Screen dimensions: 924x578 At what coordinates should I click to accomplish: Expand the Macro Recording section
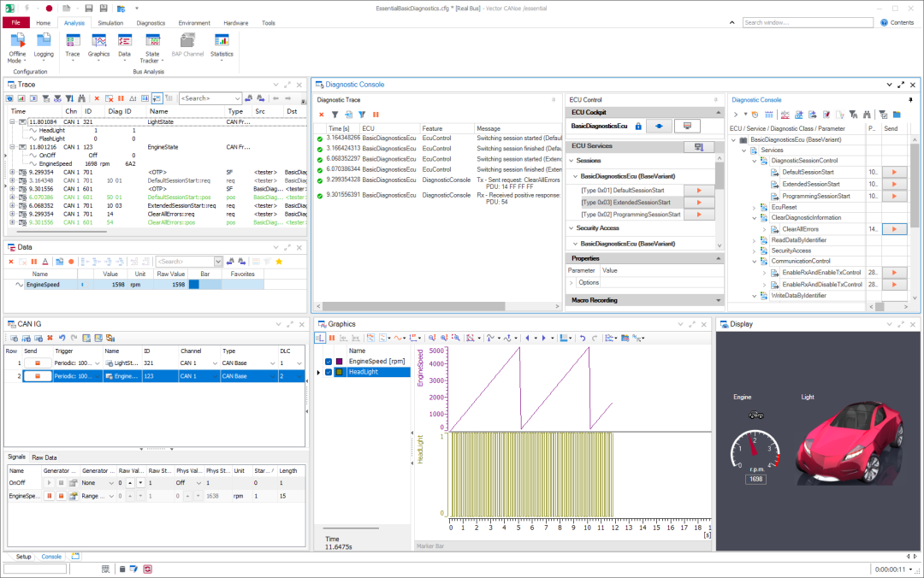click(x=718, y=300)
